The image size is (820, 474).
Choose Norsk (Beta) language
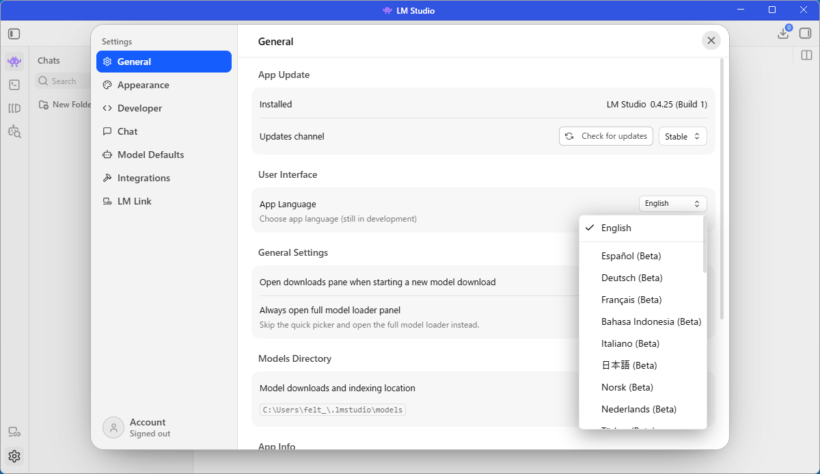641,388
